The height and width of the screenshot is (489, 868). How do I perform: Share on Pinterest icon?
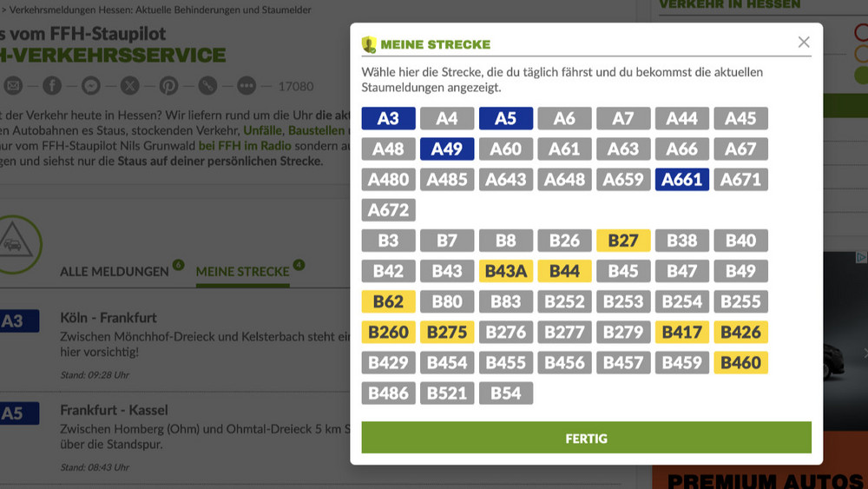(168, 85)
